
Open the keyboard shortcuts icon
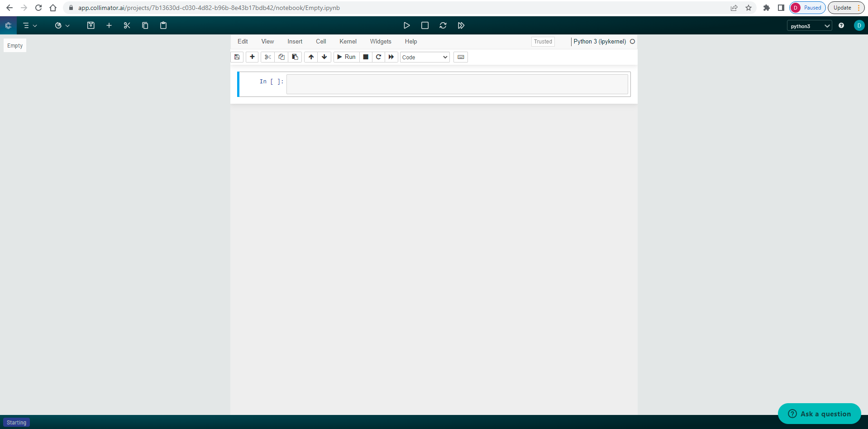(460, 57)
